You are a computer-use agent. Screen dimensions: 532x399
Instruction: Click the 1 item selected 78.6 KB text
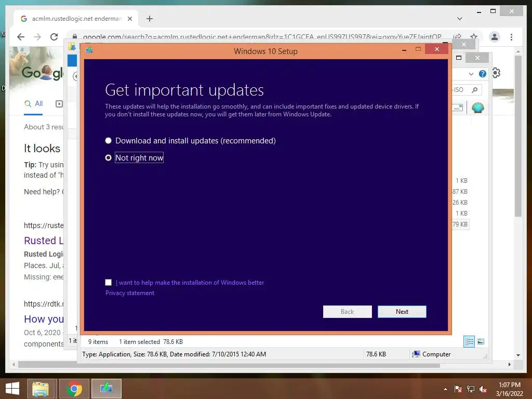pos(151,342)
